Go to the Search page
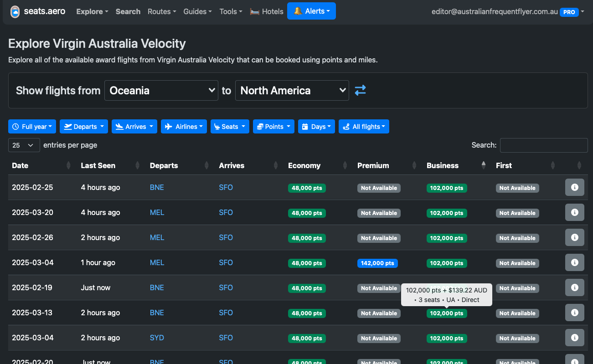This screenshot has height=364, width=593. click(x=128, y=11)
